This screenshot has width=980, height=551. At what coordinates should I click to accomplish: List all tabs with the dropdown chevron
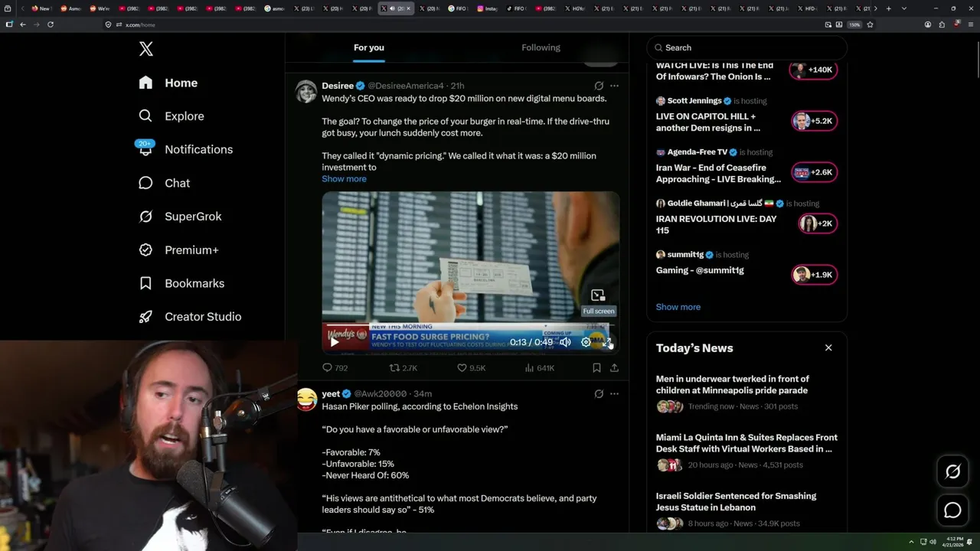[904, 8]
